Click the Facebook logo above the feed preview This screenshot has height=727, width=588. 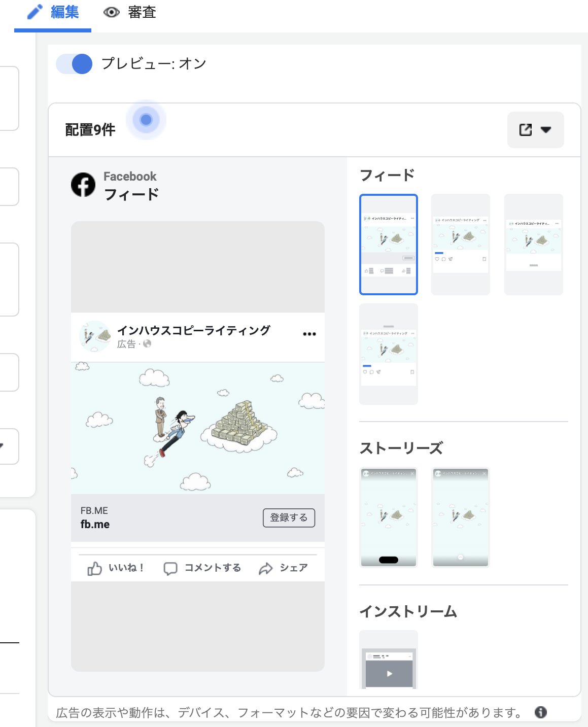[83, 185]
